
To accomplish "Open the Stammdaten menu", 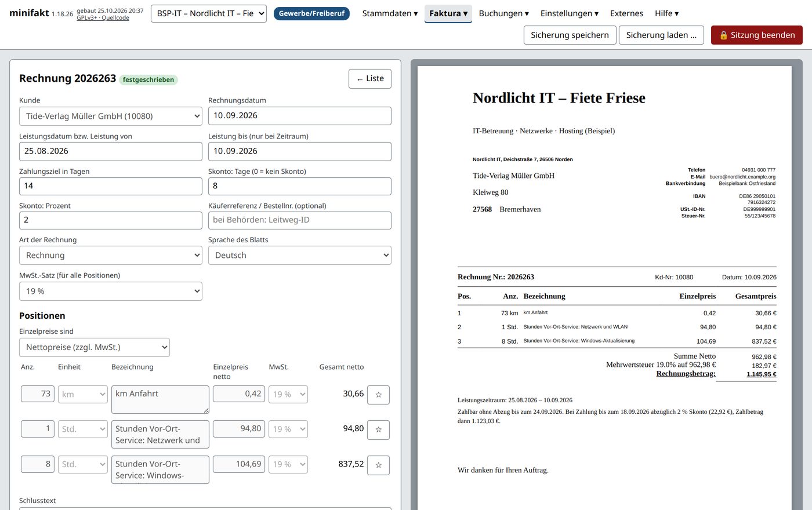I will (390, 13).
